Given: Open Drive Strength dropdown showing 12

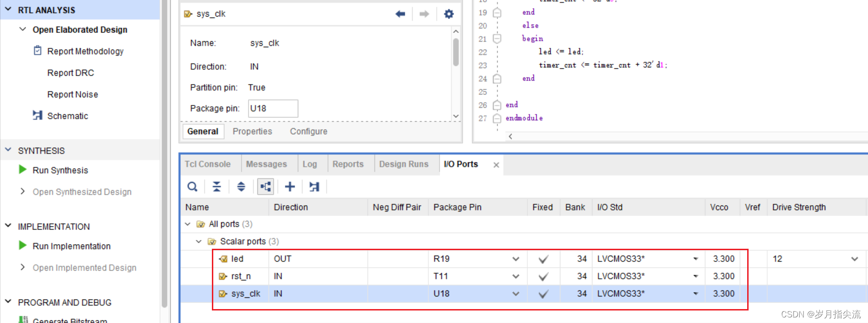Looking at the screenshot, I should coord(855,259).
